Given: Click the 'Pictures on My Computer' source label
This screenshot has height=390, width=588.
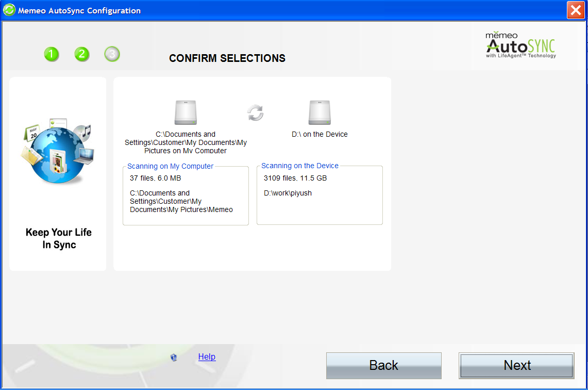Looking at the screenshot, I should tap(186, 142).
